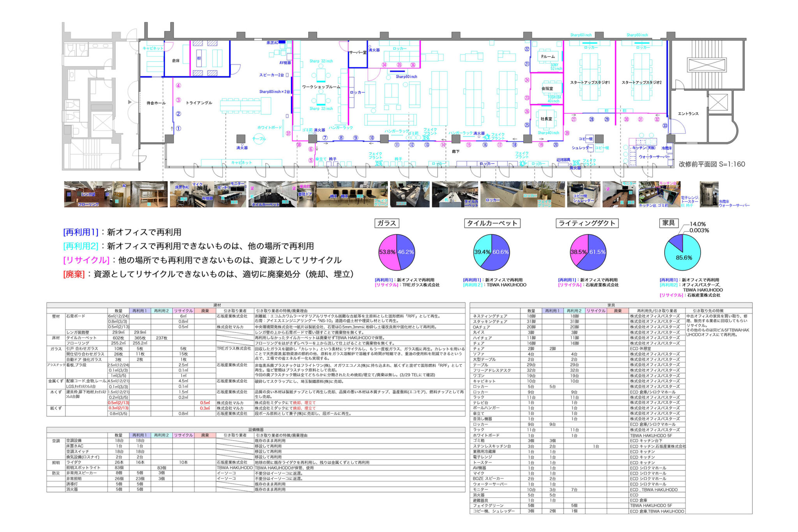The image size is (798, 532).
Task: Click the ネスティングチェア row in furniture table
Action: [577, 316]
